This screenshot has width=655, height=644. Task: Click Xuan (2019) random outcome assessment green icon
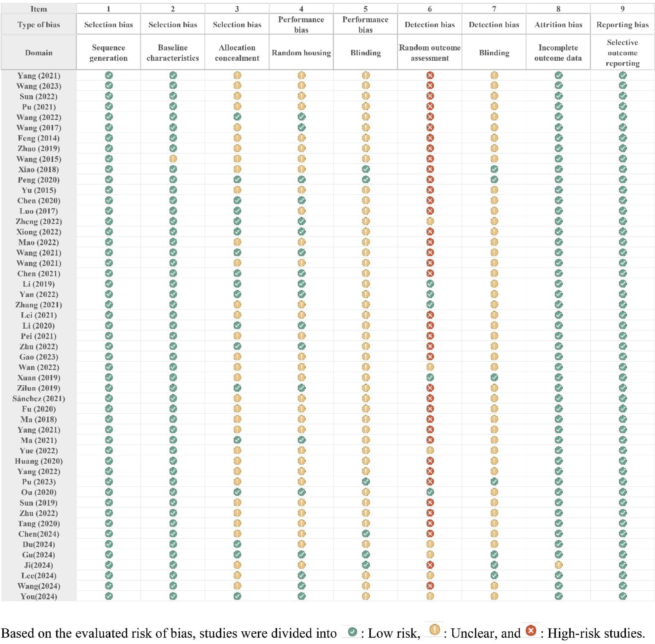(x=430, y=377)
